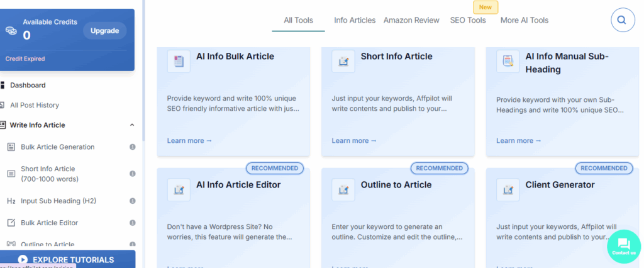
Task: Select Short Info Article (700-1000 words) item
Action: (49, 174)
